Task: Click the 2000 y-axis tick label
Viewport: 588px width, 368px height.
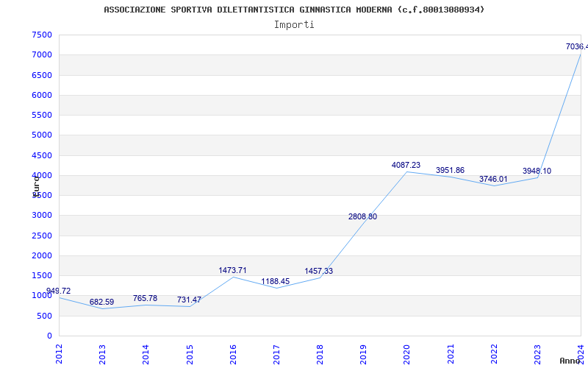Action: click(x=42, y=255)
